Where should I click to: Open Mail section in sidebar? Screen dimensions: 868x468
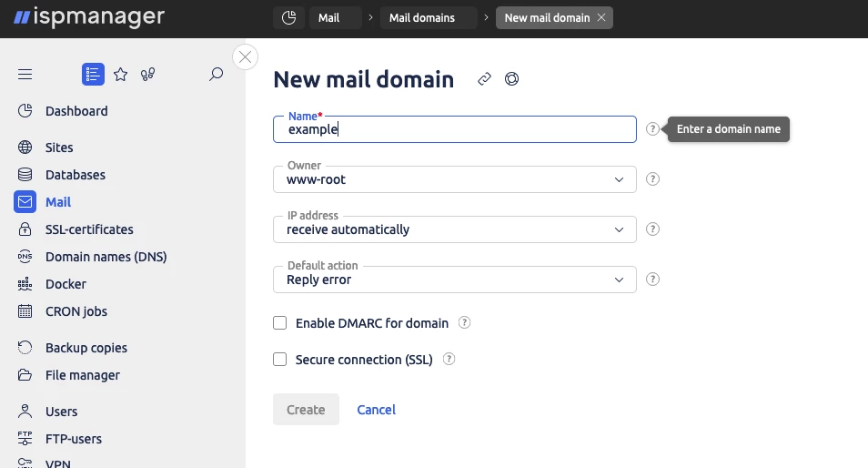pyautogui.click(x=58, y=202)
